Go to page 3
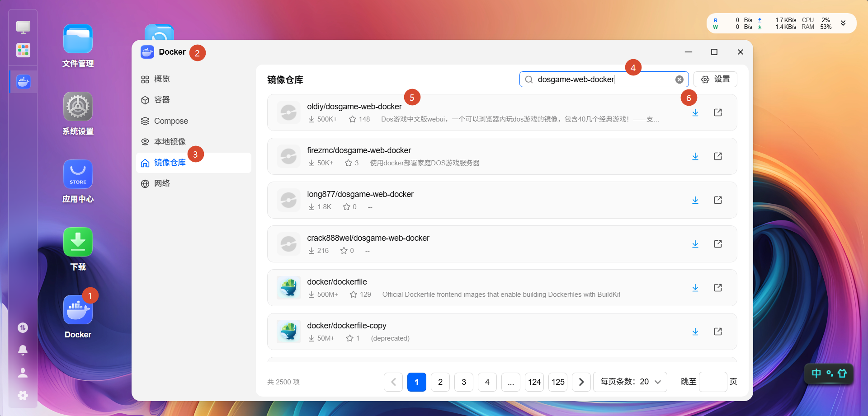 coord(464,382)
